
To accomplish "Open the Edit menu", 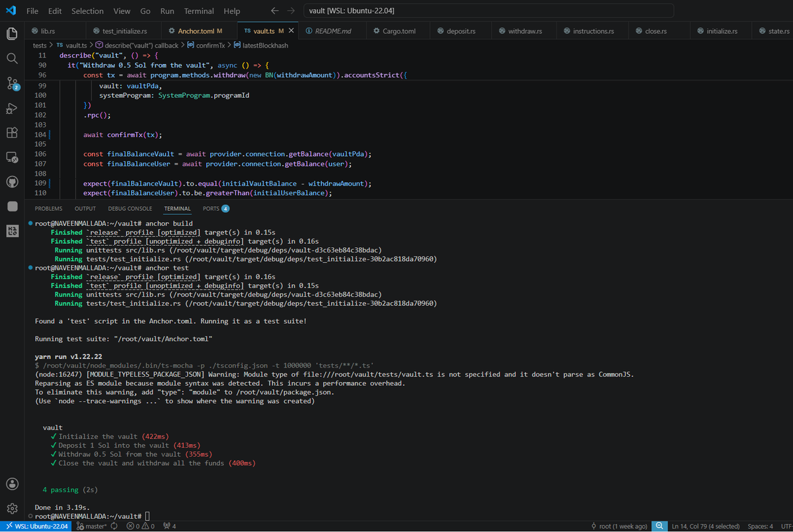I will click(x=55, y=11).
